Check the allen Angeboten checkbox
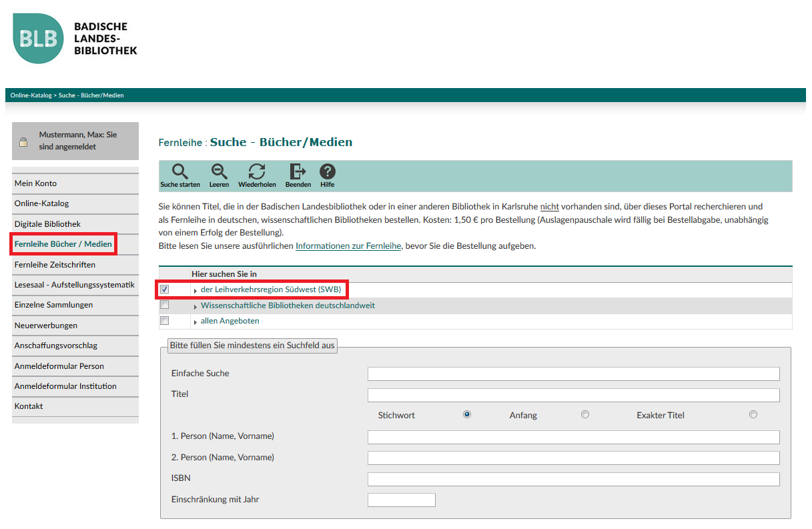This screenshot has width=812, height=529. coord(164,320)
